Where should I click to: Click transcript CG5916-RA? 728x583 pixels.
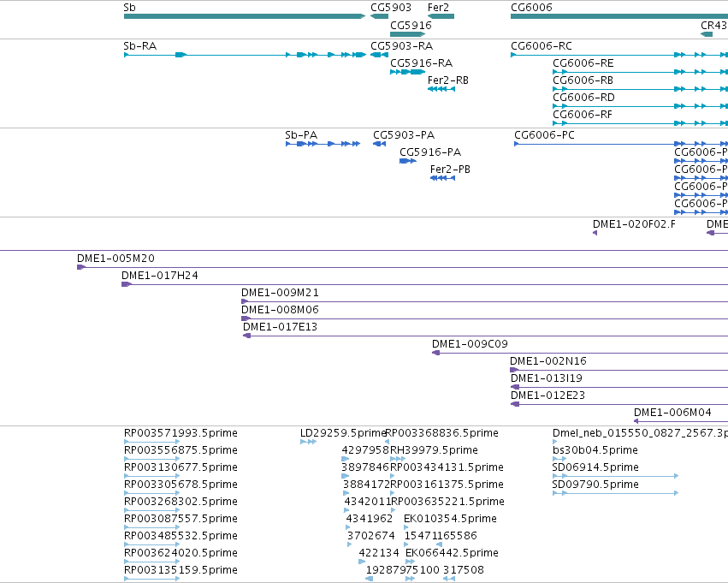click(408, 72)
